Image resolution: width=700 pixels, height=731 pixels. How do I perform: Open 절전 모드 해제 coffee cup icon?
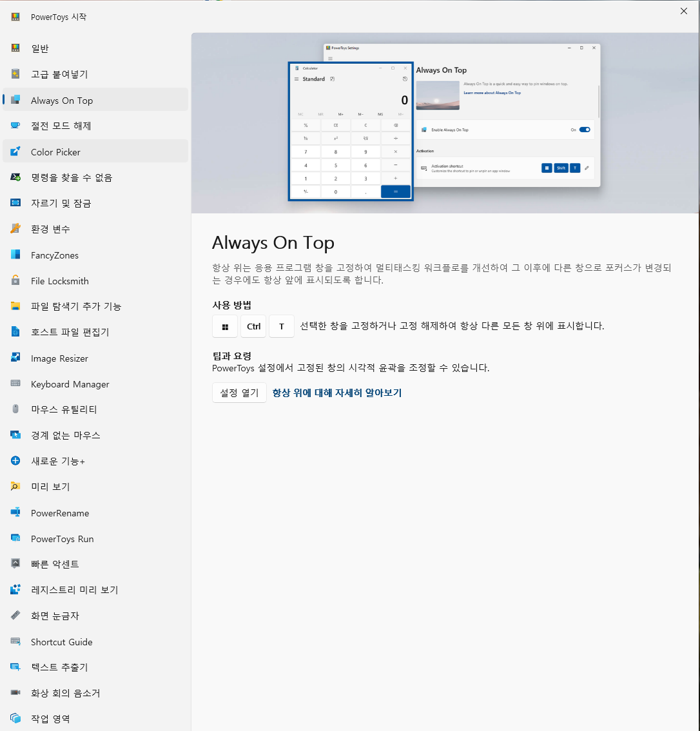[x=15, y=126]
